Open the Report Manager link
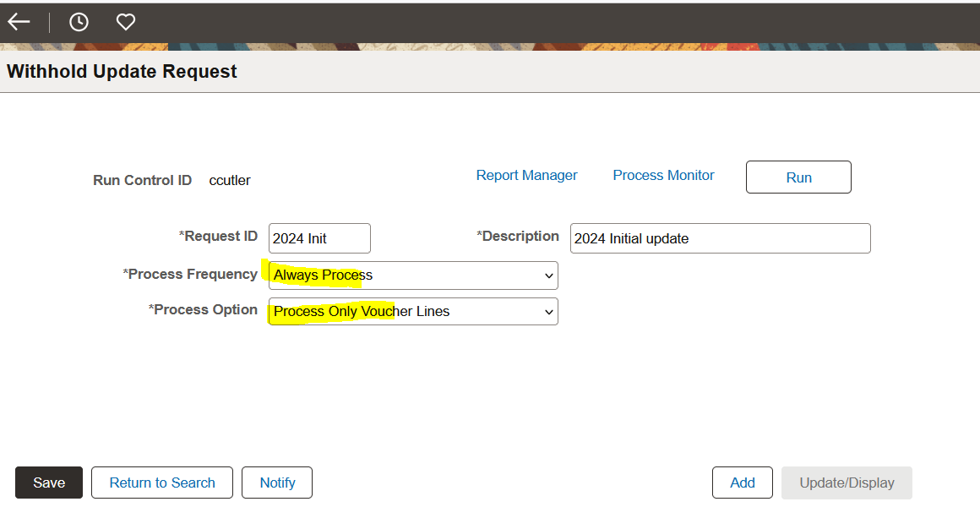The height and width of the screenshot is (529, 980). [x=526, y=175]
